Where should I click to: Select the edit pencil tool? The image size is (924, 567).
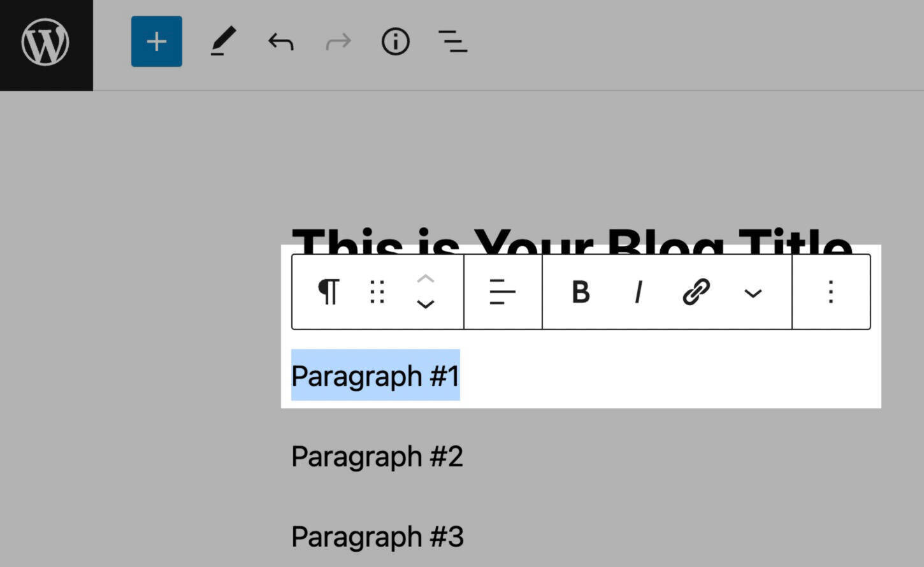[222, 41]
